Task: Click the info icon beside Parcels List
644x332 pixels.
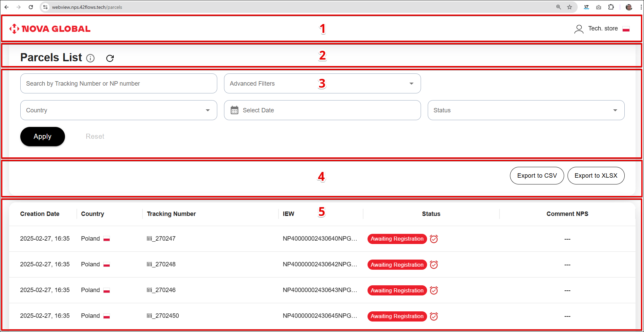Action: [90, 58]
